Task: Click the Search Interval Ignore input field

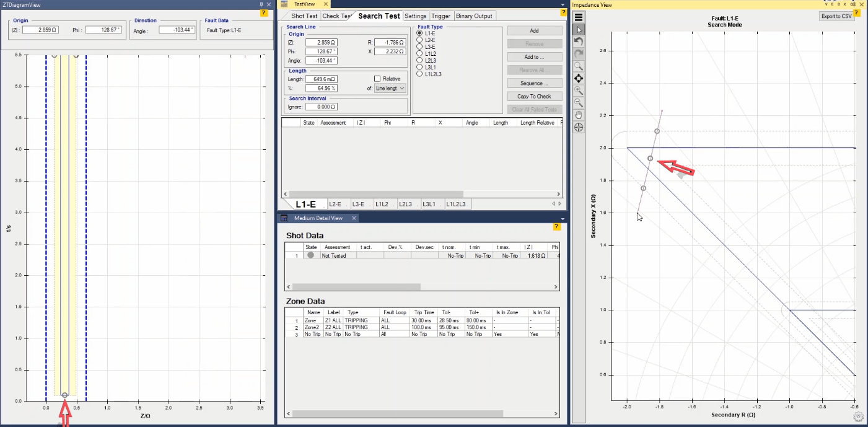Action: tap(321, 107)
